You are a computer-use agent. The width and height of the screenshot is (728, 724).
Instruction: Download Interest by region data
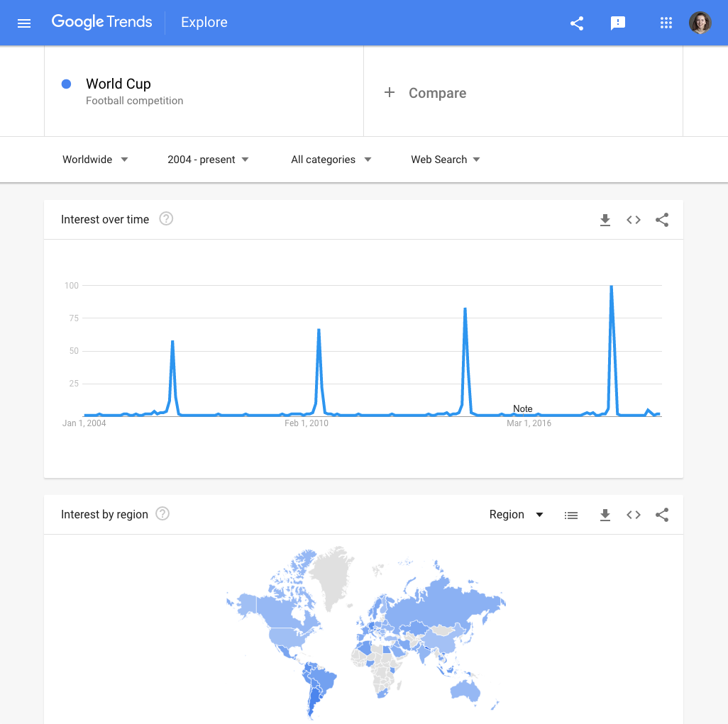pos(605,515)
